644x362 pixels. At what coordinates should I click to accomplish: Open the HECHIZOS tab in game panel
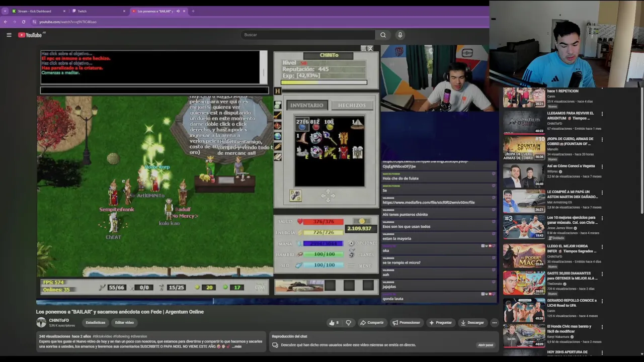pyautogui.click(x=352, y=105)
